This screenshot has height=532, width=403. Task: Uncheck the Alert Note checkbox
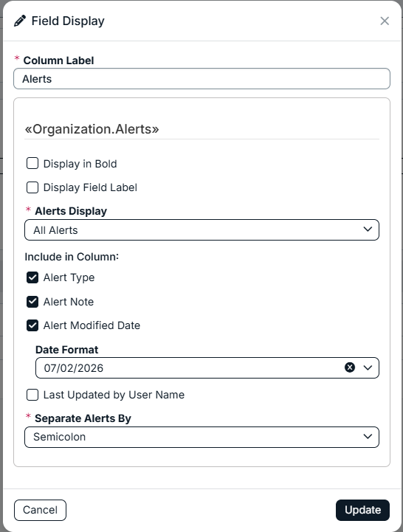pyautogui.click(x=32, y=302)
